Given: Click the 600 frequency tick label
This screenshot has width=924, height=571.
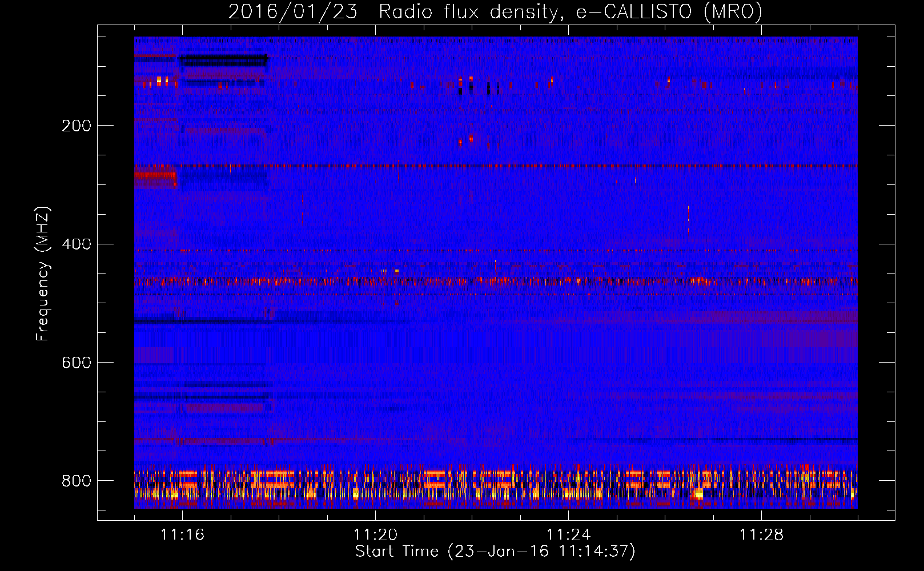Looking at the screenshot, I should click(x=77, y=363).
